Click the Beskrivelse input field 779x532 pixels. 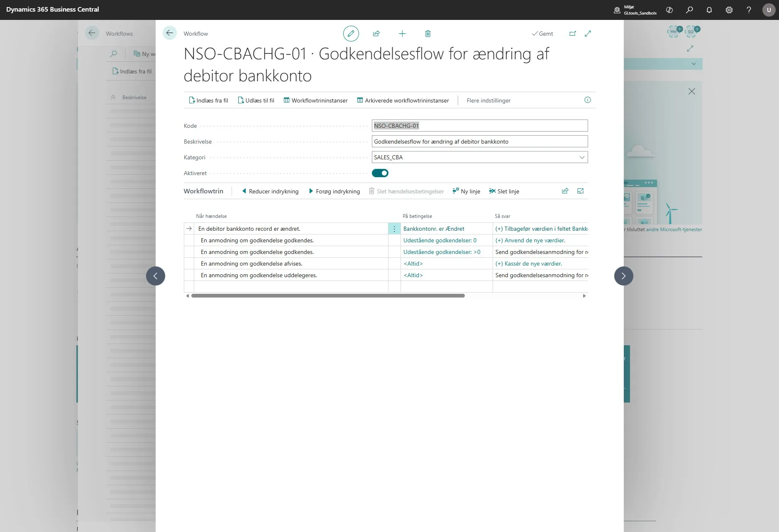(480, 142)
